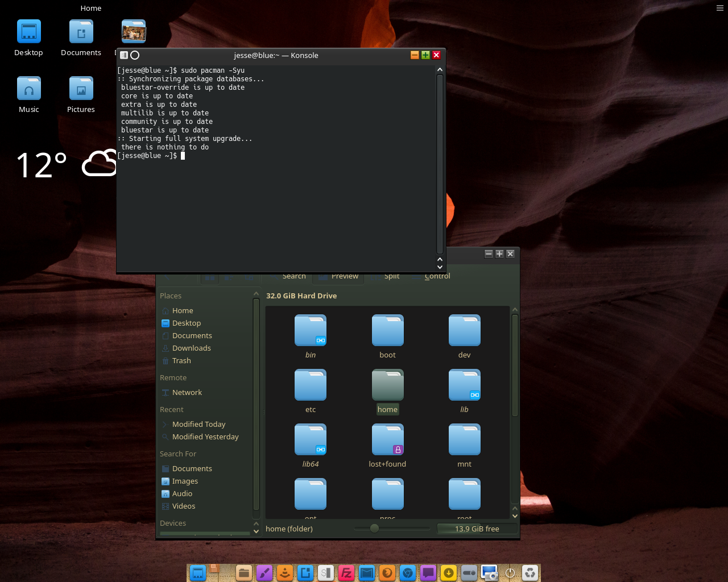728x582 pixels.
Task: Open the Pictures folder on the desktop
Action: coord(81,94)
